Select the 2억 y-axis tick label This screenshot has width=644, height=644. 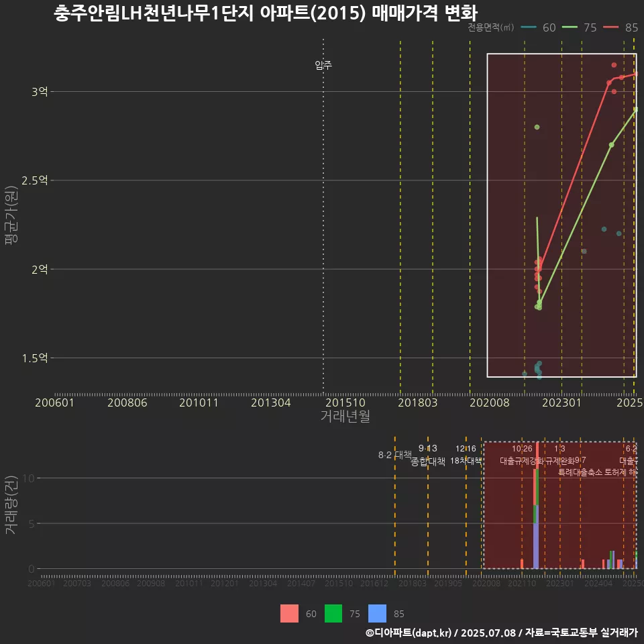[40, 270]
